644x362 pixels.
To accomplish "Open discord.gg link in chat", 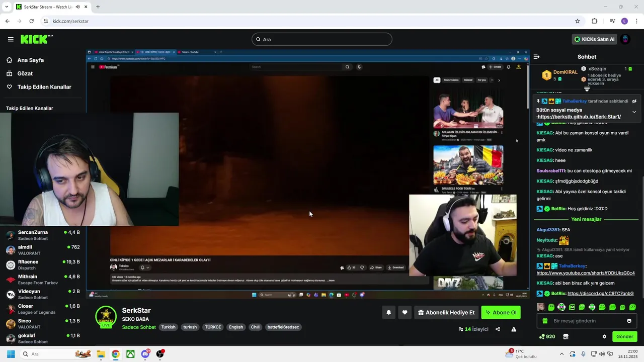I will [600, 293].
